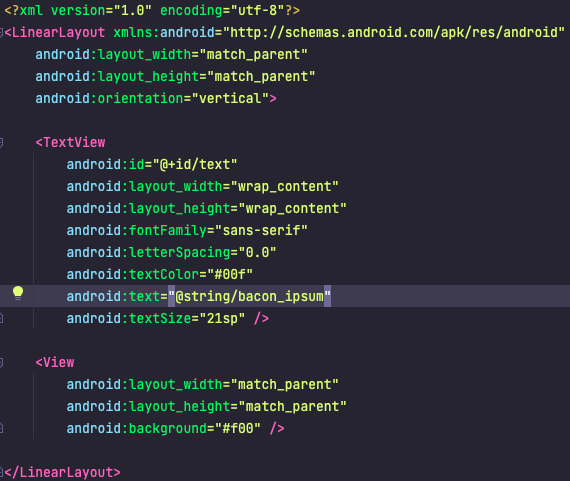Click TextView layout_width "wrap_content" value
The image size is (570, 481).
tap(284, 187)
